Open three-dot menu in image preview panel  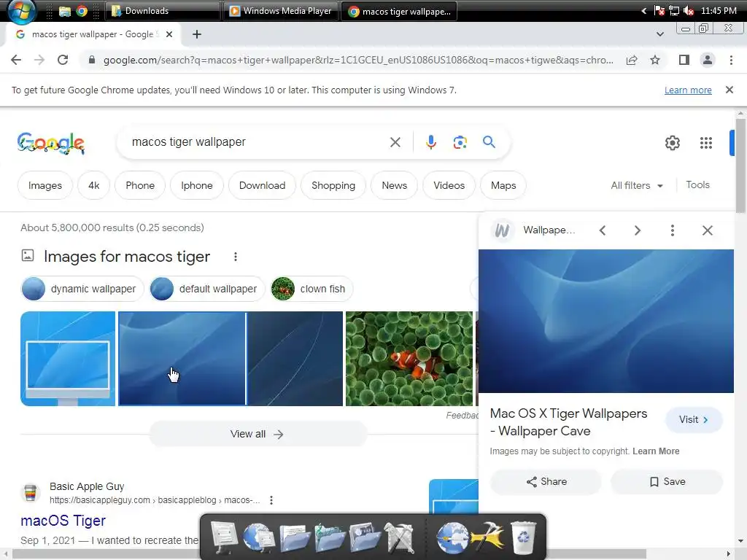tap(672, 230)
